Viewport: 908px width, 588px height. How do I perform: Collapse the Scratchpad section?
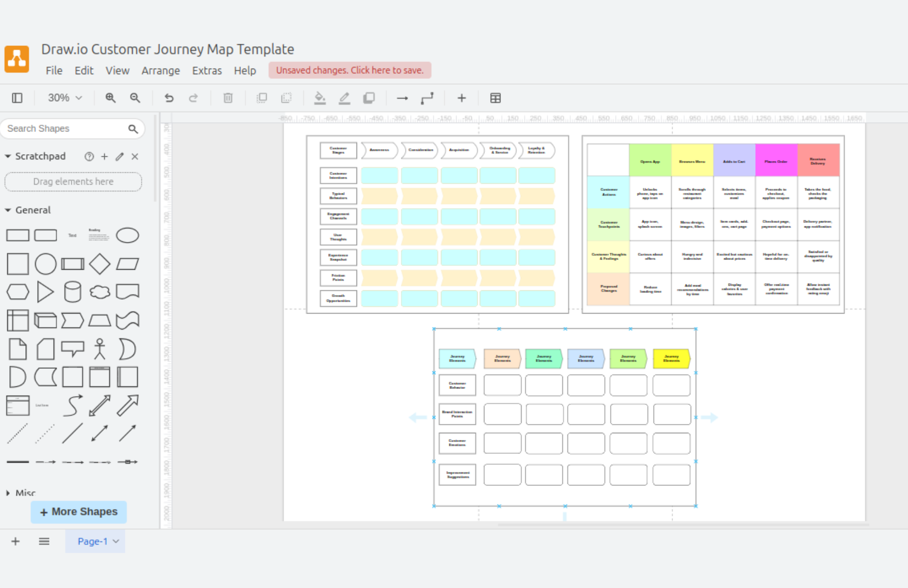8,156
